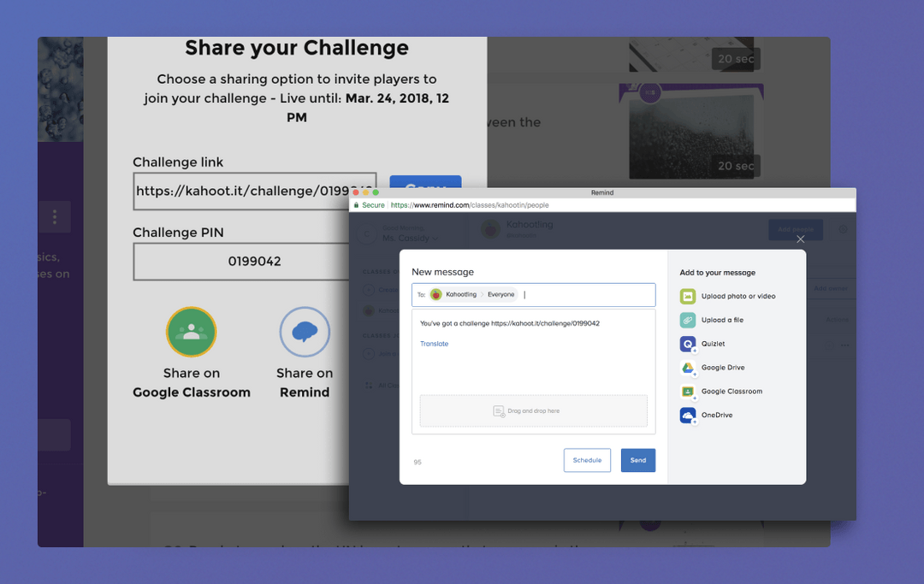Viewport: 924px width, 584px height.
Task: Open the Upload photo or video attachment
Action: pyautogui.click(x=689, y=296)
